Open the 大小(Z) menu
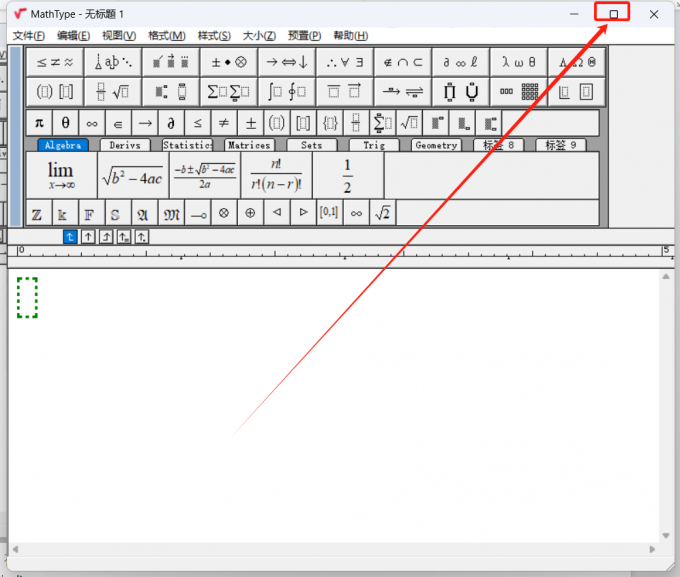Screen dimensions: 680x577 [x=259, y=36]
